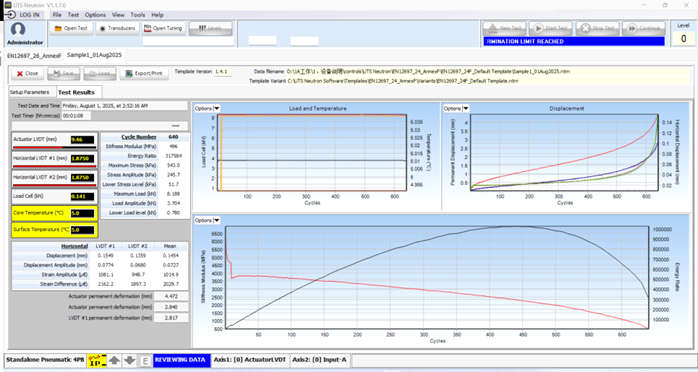Screen dimensions: 698x372
Task: Click the Load button
Action: 100,73
